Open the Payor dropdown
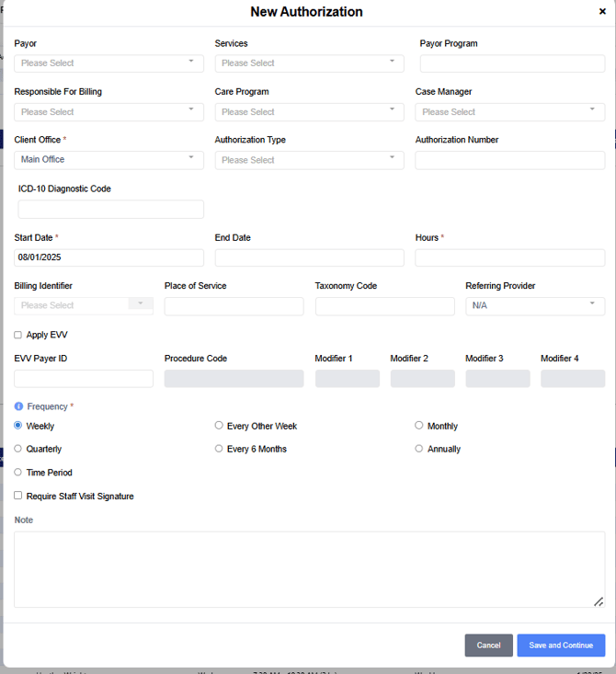 [x=108, y=63]
